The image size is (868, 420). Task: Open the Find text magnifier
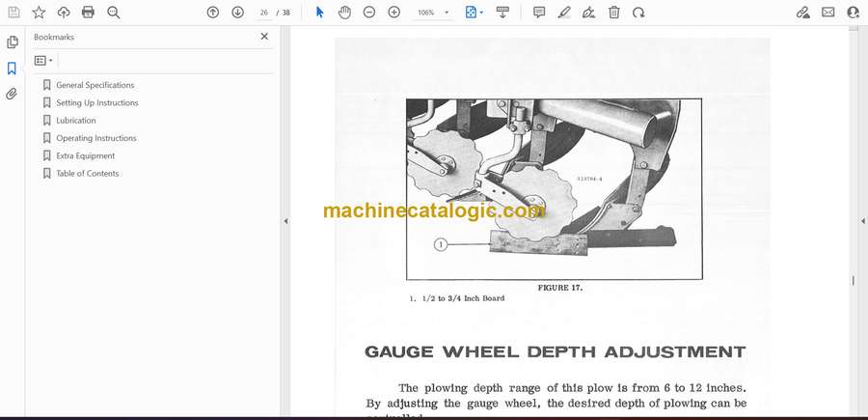114,13
